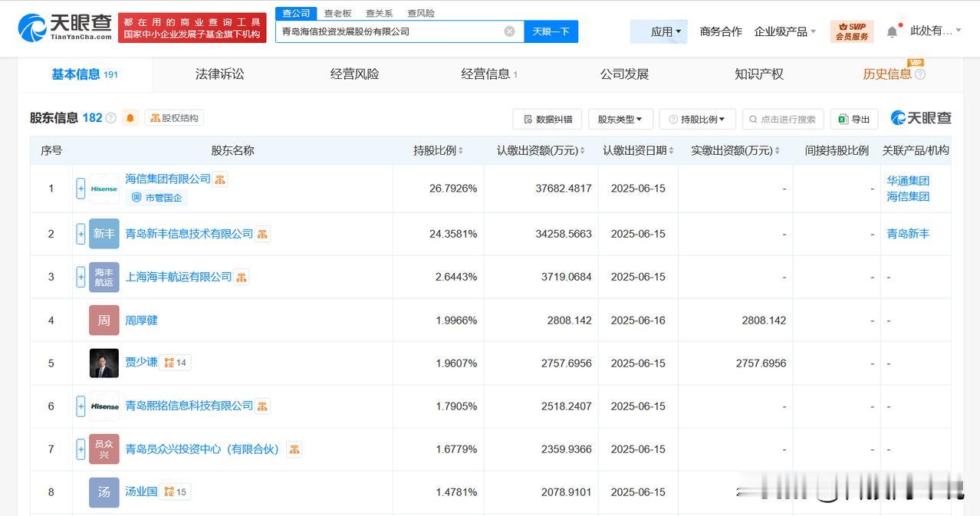Open equity structure icon for 青岛新丰信息技术有限公司
The image size is (980, 516).
262,234
